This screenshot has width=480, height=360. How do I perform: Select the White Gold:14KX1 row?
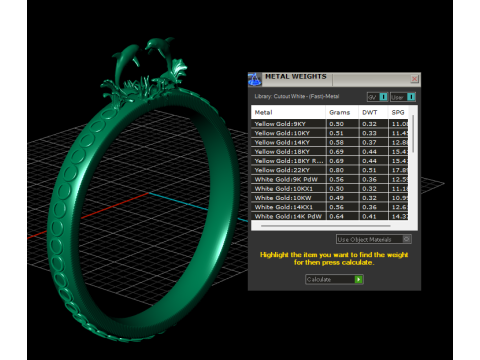point(329,207)
